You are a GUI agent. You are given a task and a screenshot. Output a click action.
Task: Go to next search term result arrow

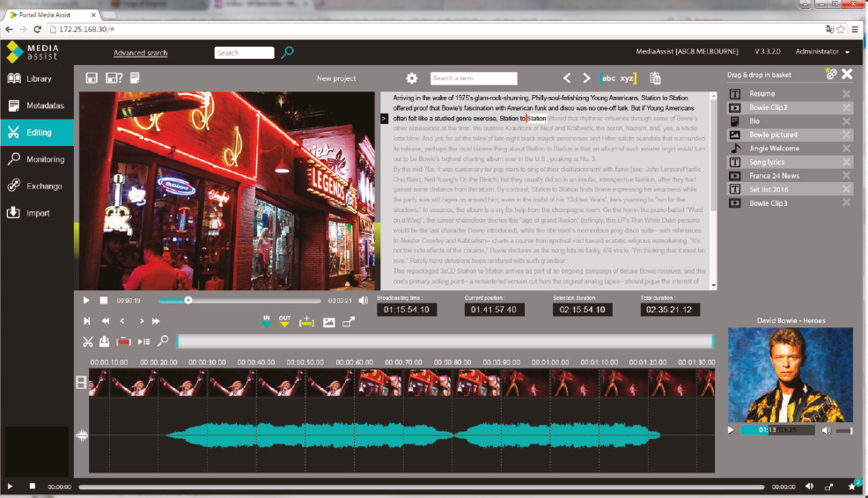[587, 78]
